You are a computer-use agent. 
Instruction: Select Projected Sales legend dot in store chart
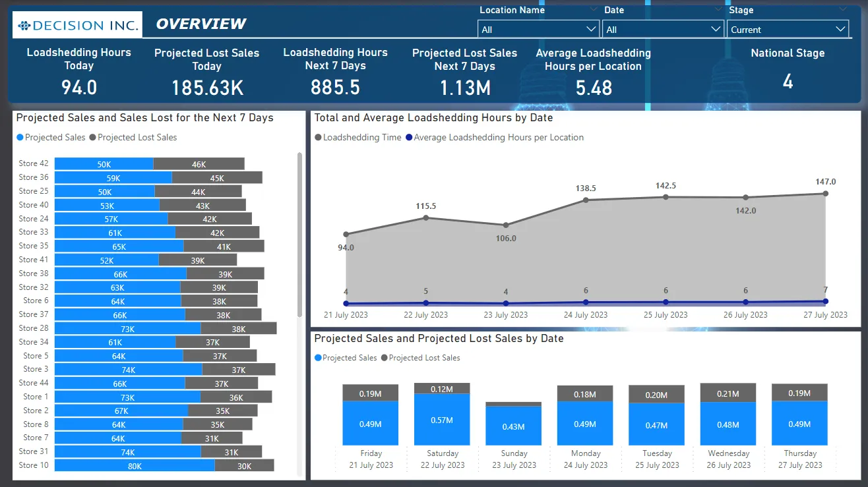click(20, 138)
